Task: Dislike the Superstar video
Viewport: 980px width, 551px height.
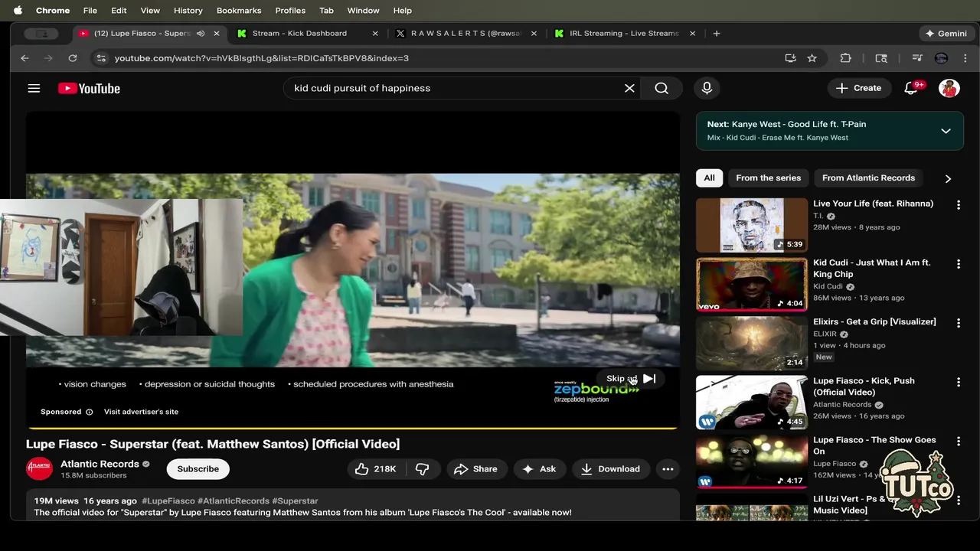Action: (423, 469)
